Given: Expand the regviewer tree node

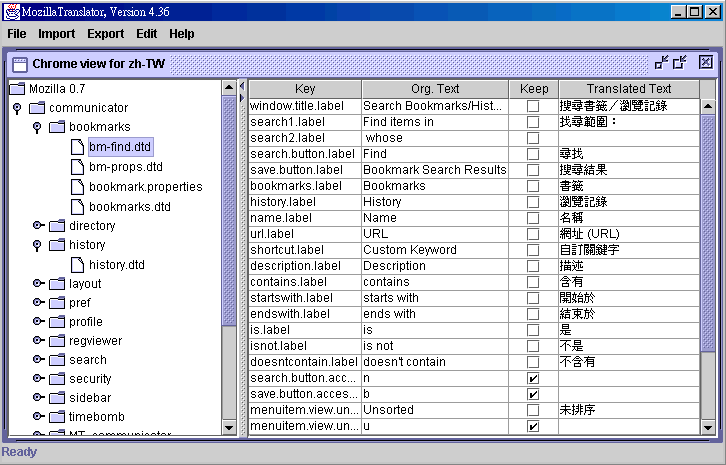Looking at the screenshot, I should click(x=38, y=340).
